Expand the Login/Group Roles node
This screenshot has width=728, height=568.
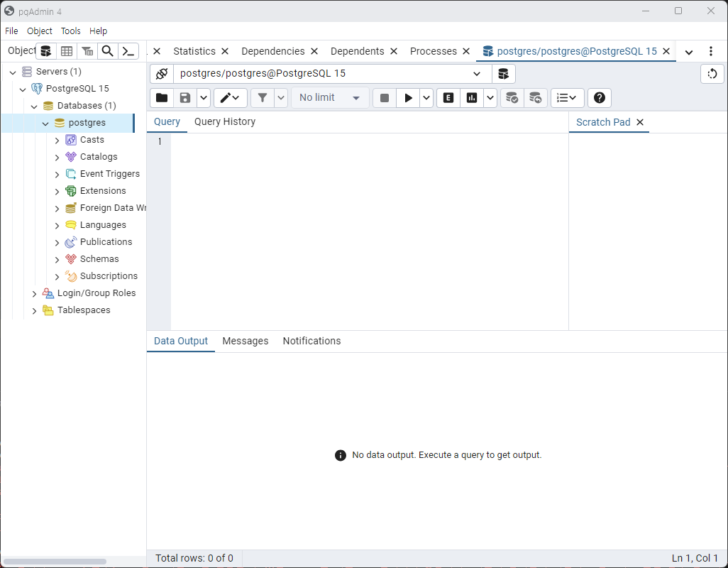34,293
